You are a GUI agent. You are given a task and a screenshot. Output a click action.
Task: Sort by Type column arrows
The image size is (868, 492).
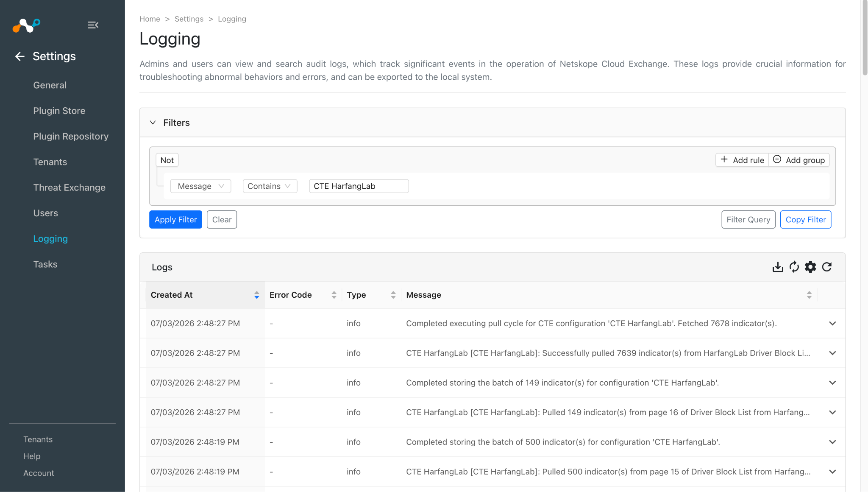click(393, 295)
